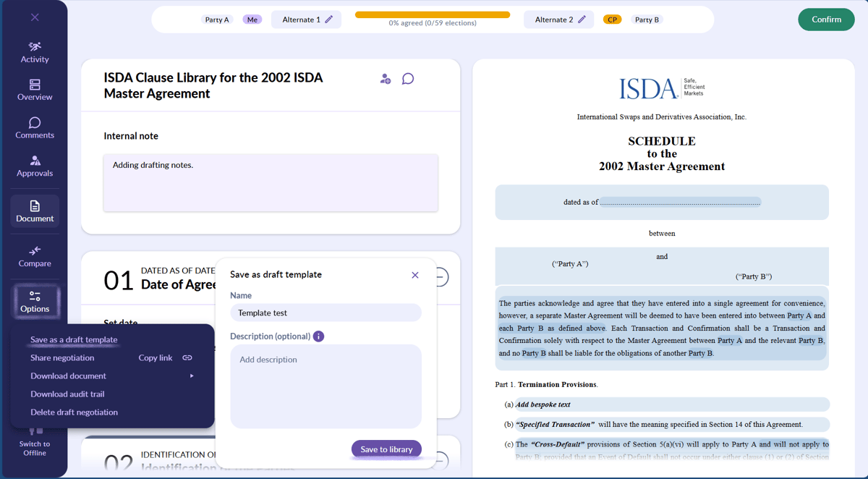Select the Party B label
Image resolution: width=868 pixels, height=479 pixels.
tap(647, 20)
